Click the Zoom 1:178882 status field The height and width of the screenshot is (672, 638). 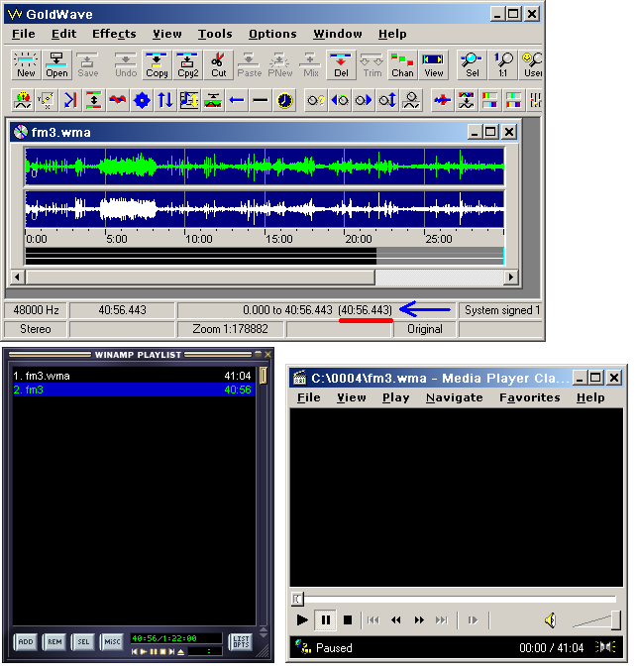230,329
